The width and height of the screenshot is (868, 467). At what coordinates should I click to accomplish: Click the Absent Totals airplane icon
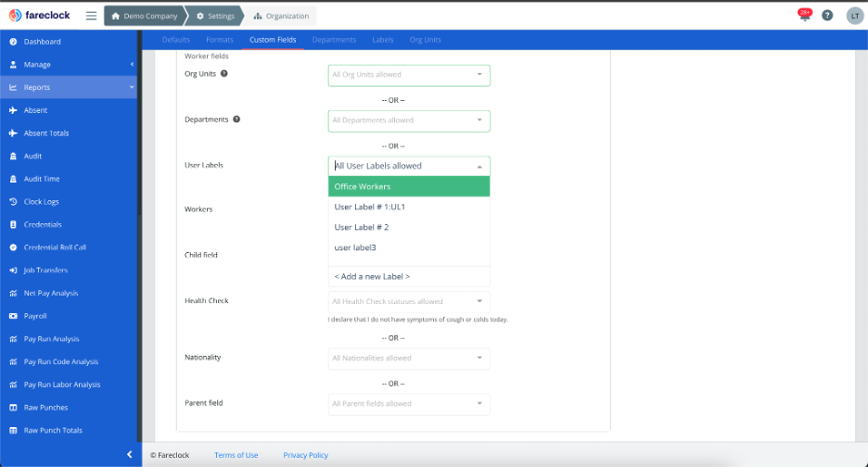click(x=13, y=133)
